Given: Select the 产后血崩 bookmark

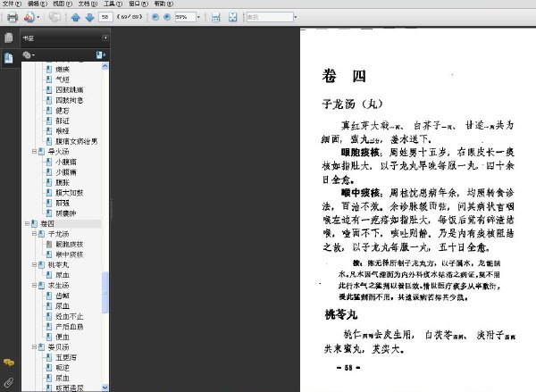Looking at the screenshot, I should (x=70, y=327).
